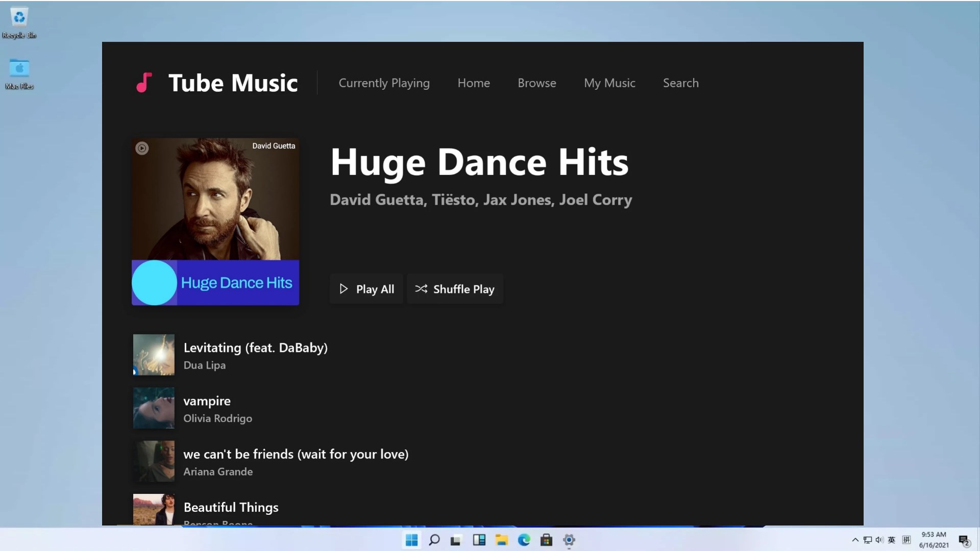
Task: Open Settings from the taskbar
Action: (569, 540)
